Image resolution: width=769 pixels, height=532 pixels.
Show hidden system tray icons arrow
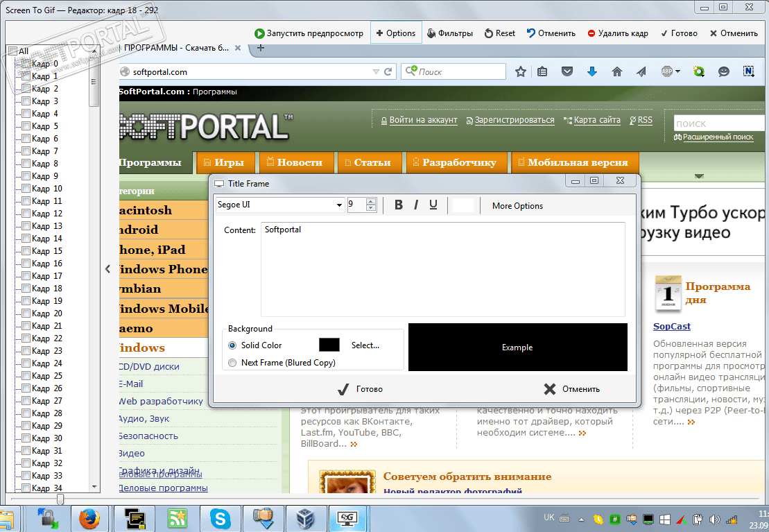pos(581,520)
